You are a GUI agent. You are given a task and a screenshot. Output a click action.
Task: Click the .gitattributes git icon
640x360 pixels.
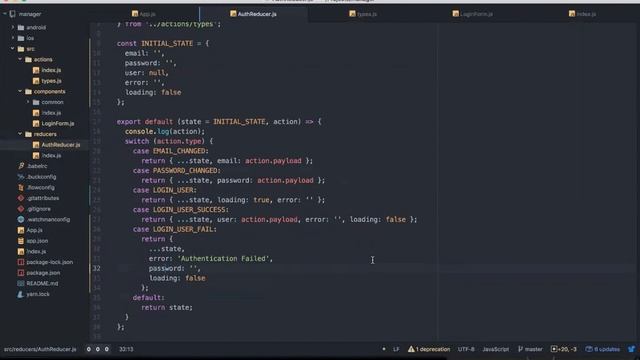pos(21,198)
